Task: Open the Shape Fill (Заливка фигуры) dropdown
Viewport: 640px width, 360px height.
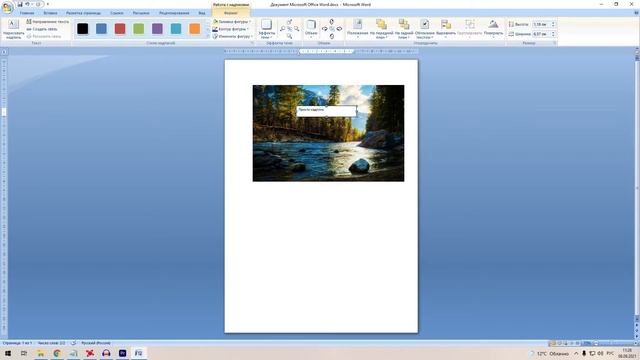Action: click(232, 22)
